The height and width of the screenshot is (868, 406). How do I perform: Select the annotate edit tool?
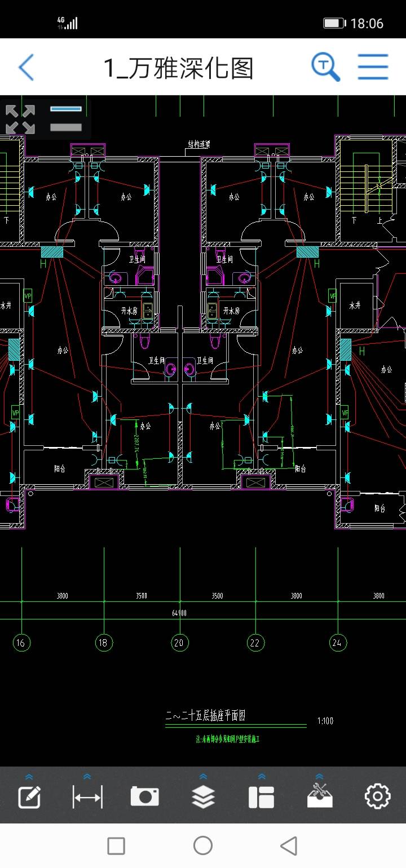pos(29,797)
